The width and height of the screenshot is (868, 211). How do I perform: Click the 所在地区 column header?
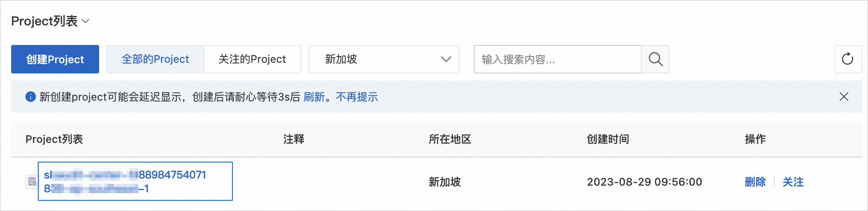click(x=450, y=139)
